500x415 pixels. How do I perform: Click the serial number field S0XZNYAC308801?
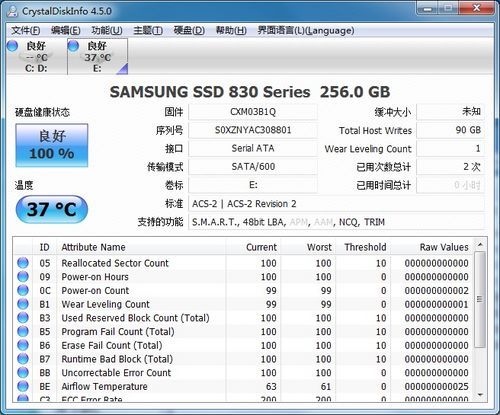click(x=253, y=130)
